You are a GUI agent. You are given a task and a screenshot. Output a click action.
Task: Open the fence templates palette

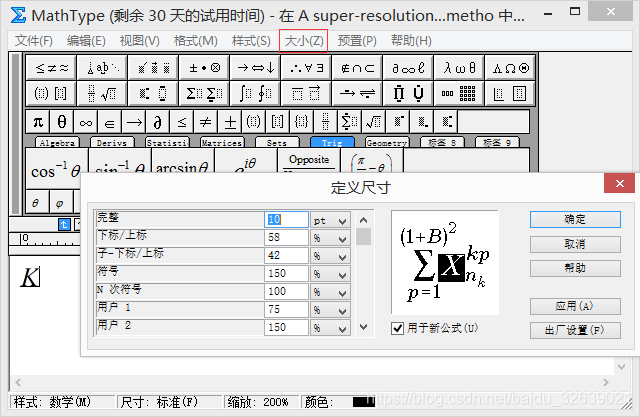click(51, 93)
